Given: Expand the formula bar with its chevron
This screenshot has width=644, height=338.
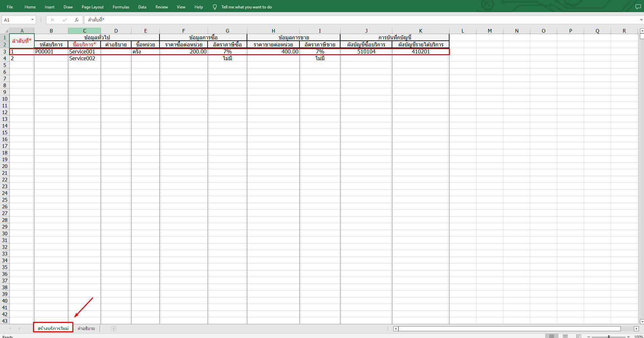Looking at the screenshot, I should pyautogui.click(x=641, y=20).
